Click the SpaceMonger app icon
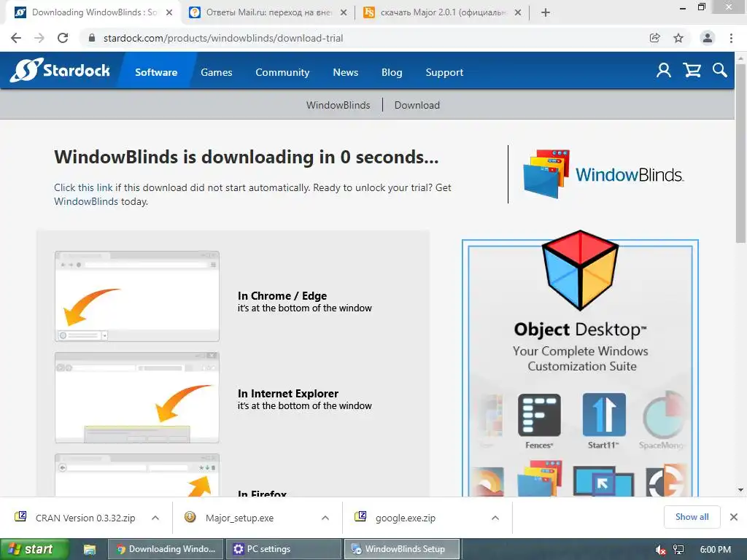The image size is (747, 560). pyautogui.click(x=665, y=415)
